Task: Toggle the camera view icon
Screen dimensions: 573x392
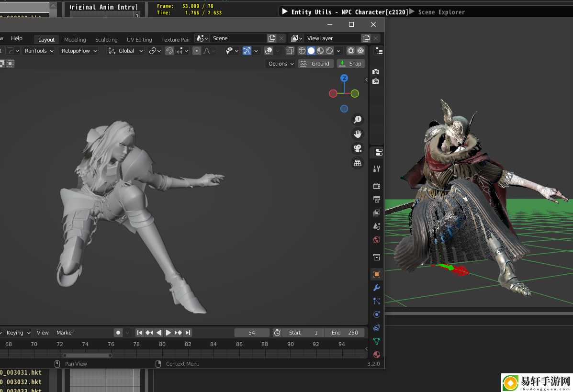Action: 358,148
